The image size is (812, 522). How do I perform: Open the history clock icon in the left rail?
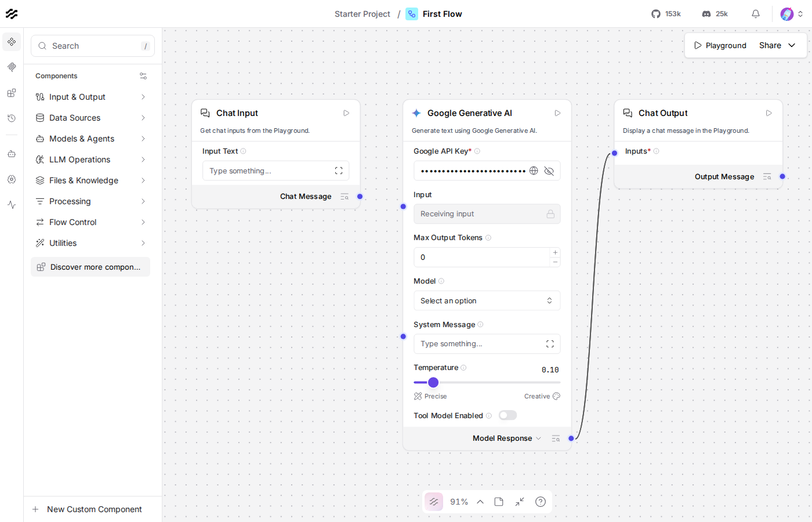pyautogui.click(x=12, y=118)
